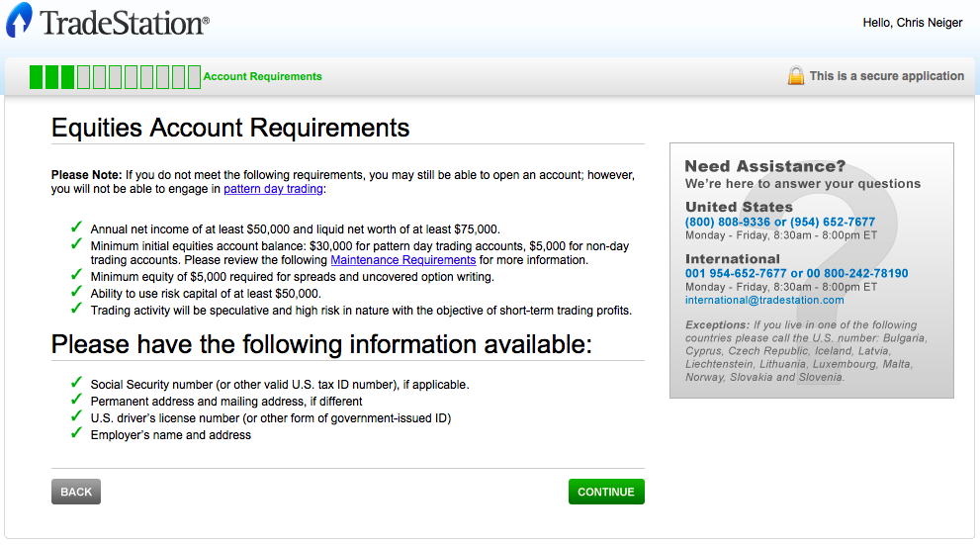980x545 pixels.
Task: Open the Maintenance Requirements link
Action: coord(402,260)
